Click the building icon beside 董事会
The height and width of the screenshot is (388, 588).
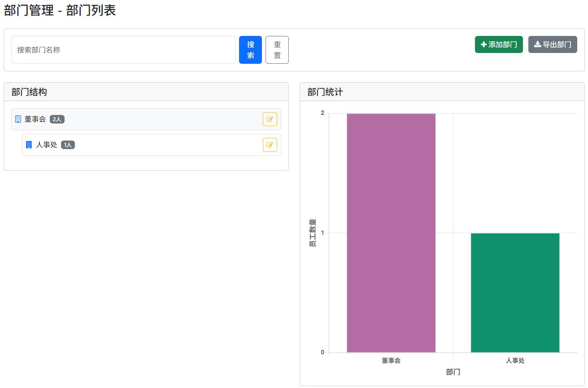coord(18,119)
